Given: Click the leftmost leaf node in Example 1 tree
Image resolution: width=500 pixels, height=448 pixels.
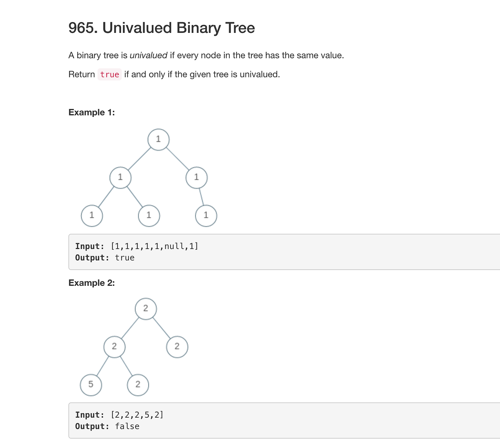Looking at the screenshot, I should (x=92, y=215).
